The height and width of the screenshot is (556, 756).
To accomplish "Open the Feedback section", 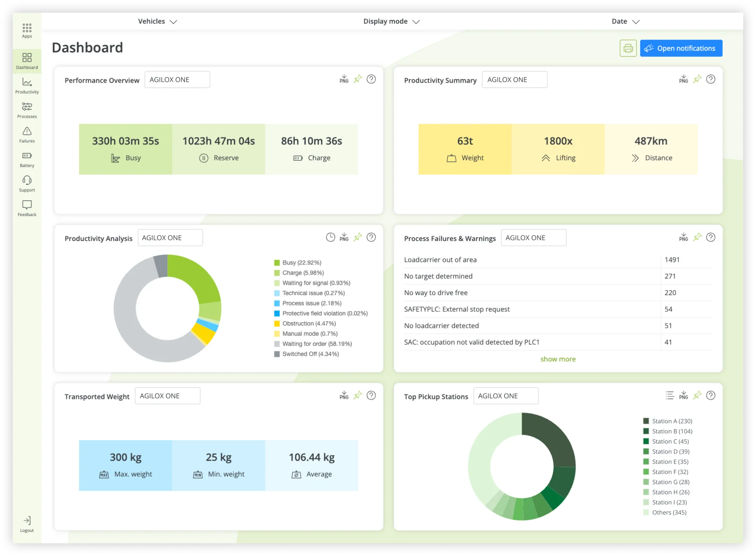I will point(27,208).
